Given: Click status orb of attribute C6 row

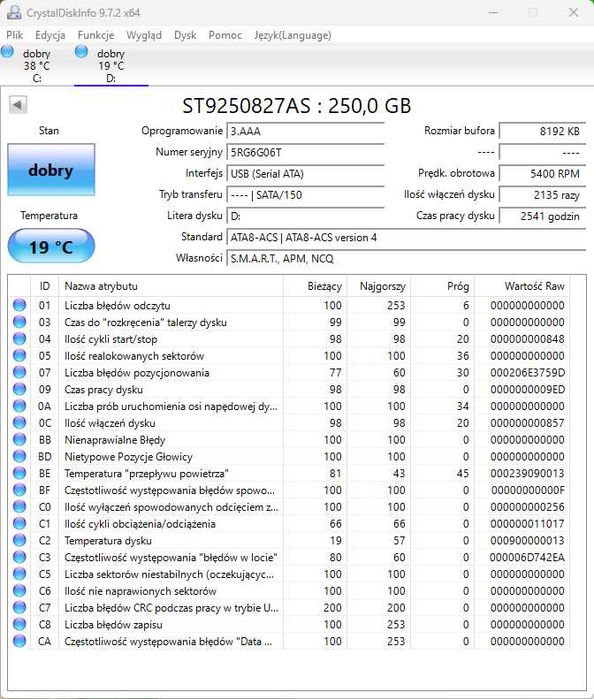Looking at the screenshot, I should point(19,591).
